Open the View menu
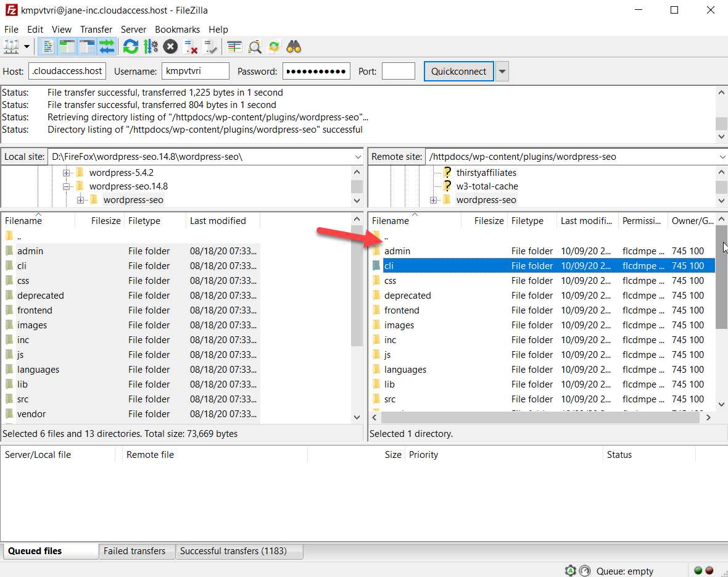 click(x=61, y=29)
